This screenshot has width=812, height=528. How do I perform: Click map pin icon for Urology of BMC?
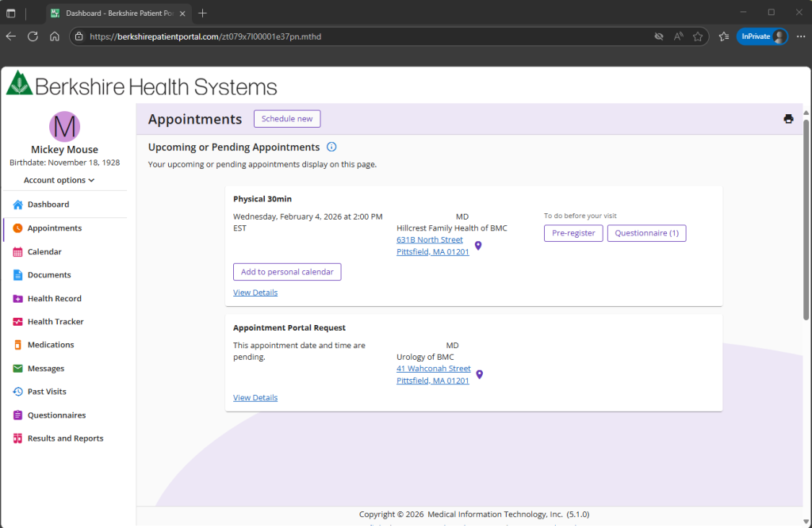click(479, 374)
